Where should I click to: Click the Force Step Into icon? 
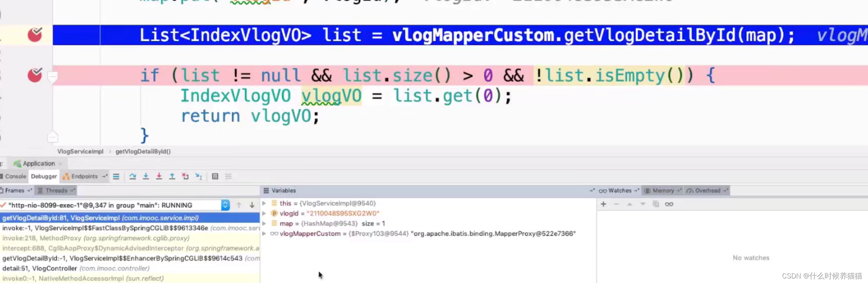(159, 176)
